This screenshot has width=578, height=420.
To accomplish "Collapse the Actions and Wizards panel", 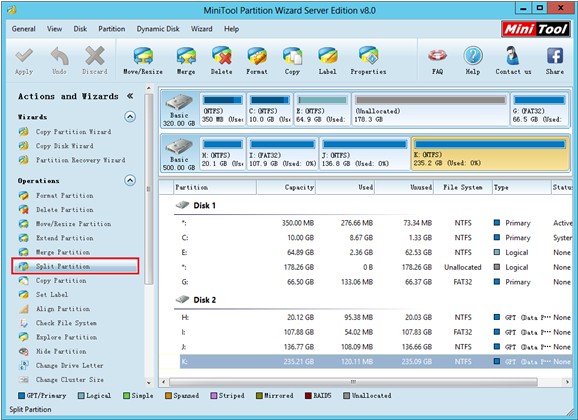I will coord(130,96).
